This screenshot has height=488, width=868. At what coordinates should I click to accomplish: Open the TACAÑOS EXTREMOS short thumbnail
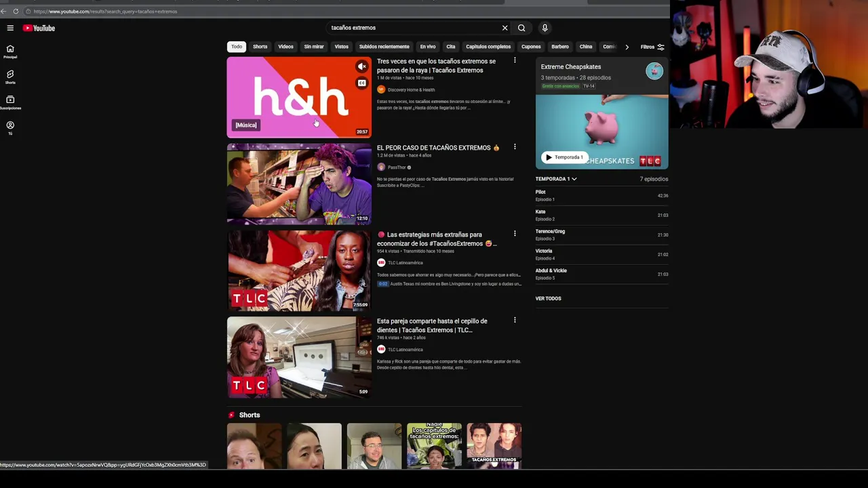point(494,446)
